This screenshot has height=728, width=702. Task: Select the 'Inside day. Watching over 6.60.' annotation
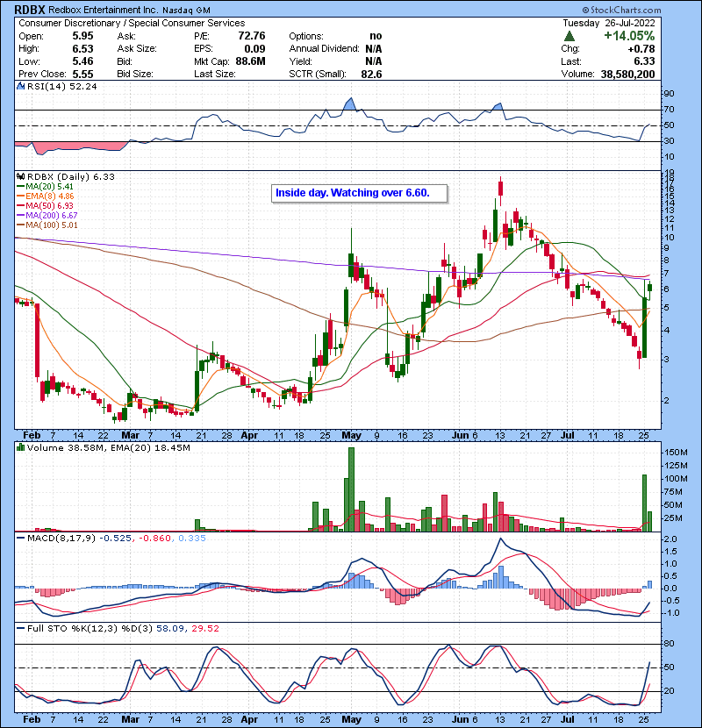tap(359, 193)
